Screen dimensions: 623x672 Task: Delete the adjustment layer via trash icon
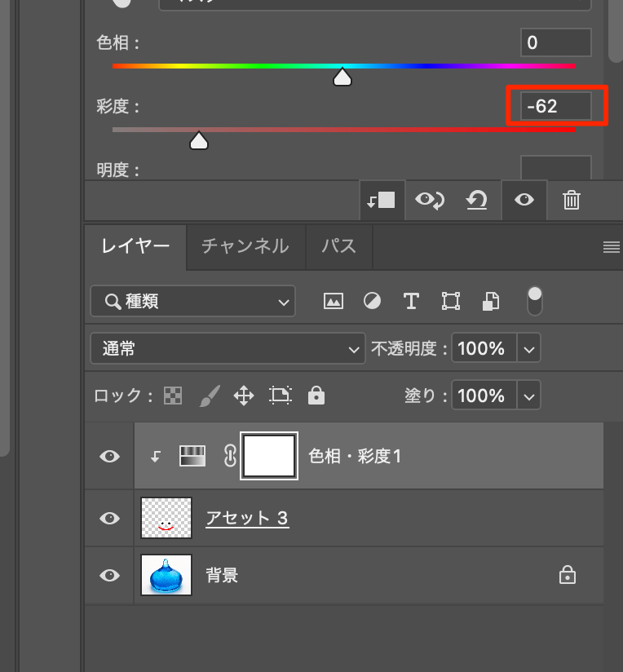[572, 200]
